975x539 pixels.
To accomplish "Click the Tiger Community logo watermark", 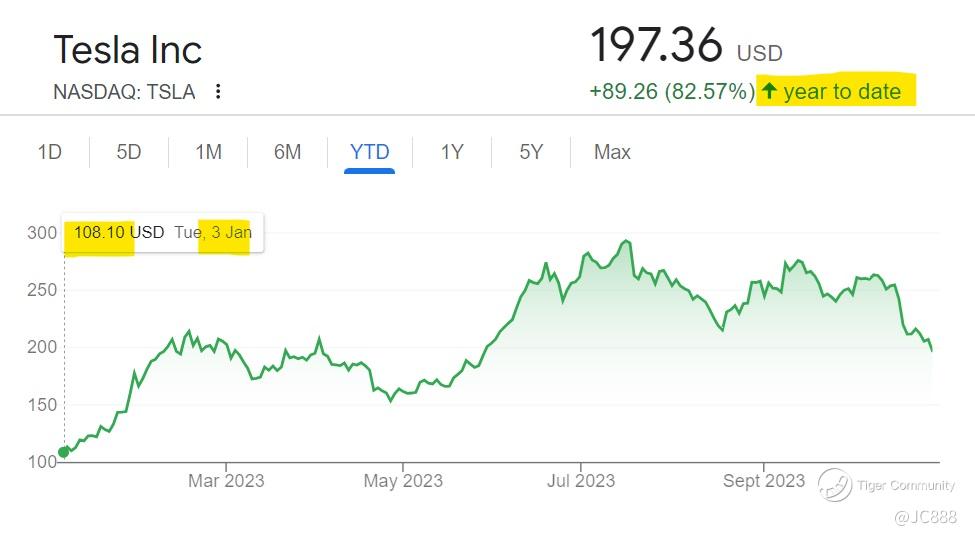I will [x=834, y=485].
